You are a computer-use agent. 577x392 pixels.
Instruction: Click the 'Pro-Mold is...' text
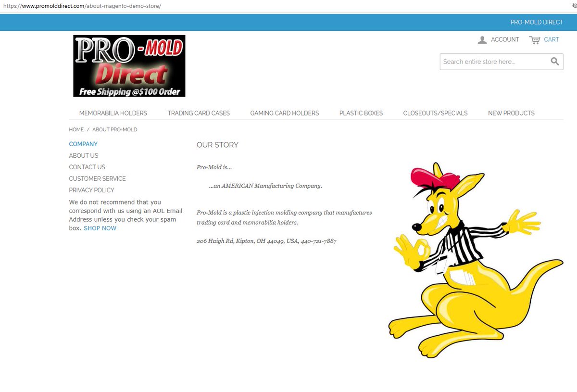click(x=214, y=167)
